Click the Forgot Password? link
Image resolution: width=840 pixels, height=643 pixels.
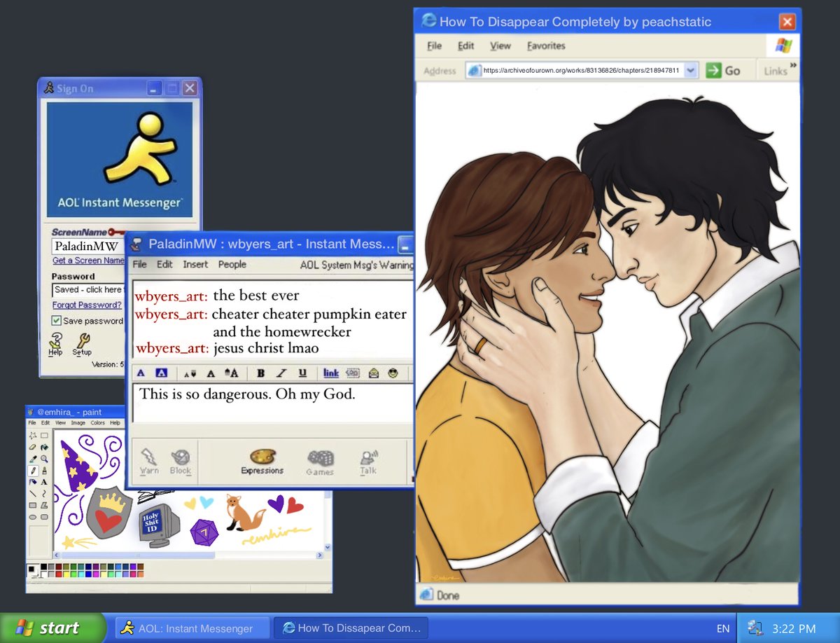[87, 305]
